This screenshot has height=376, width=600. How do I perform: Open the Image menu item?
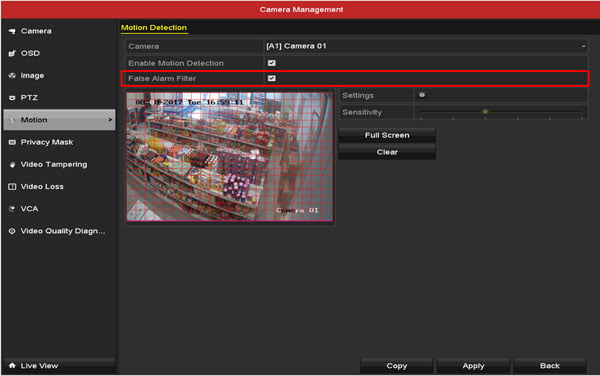pos(59,75)
